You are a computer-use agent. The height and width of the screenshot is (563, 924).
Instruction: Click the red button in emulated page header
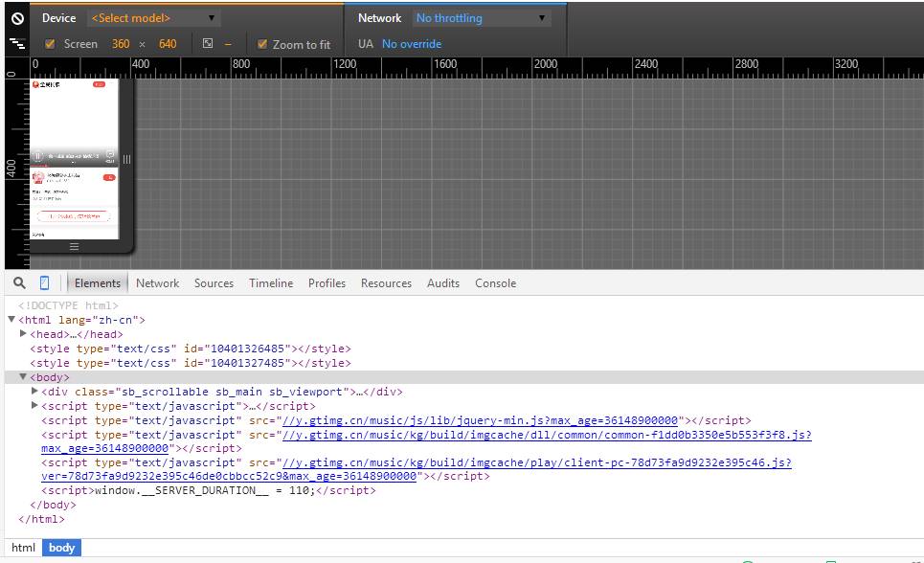[99, 84]
